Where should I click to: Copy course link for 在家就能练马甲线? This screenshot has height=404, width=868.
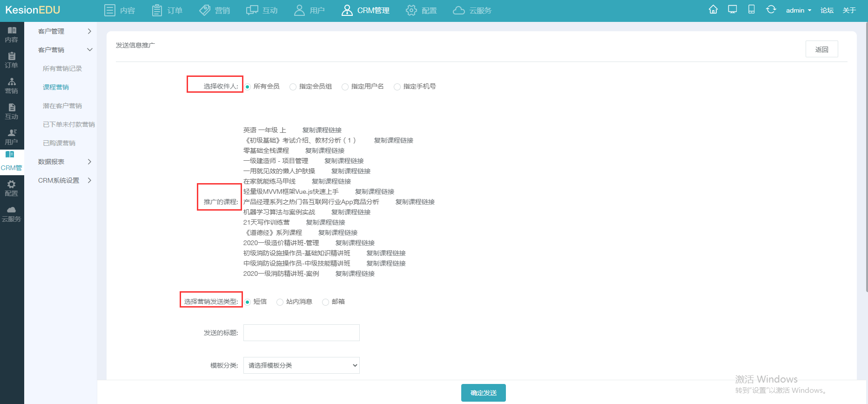pos(331,181)
